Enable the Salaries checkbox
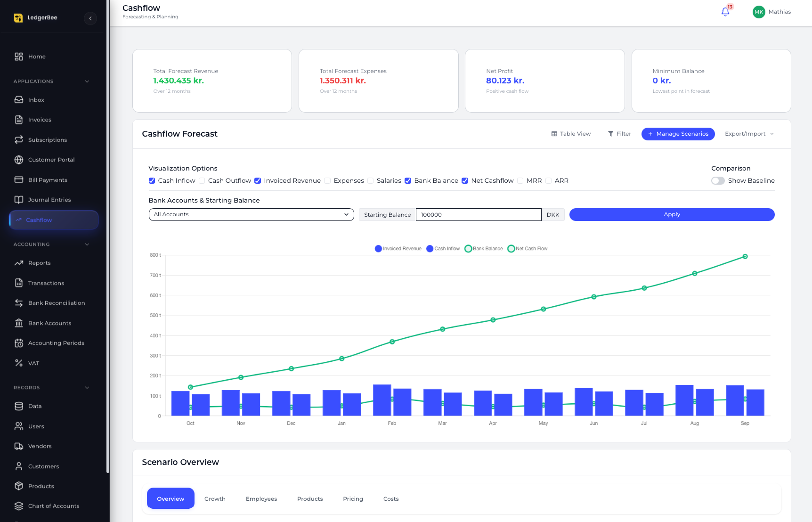Screen dimensions: 812x522 point(370,181)
